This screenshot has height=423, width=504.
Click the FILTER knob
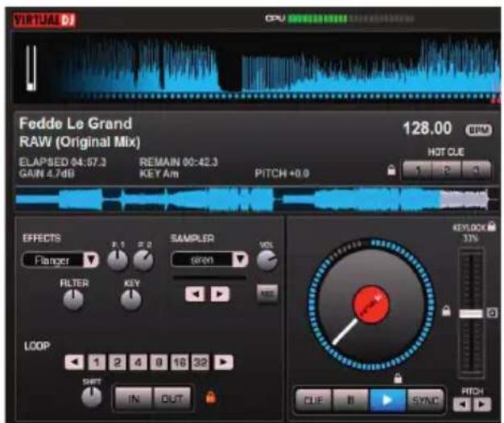[x=73, y=299]
